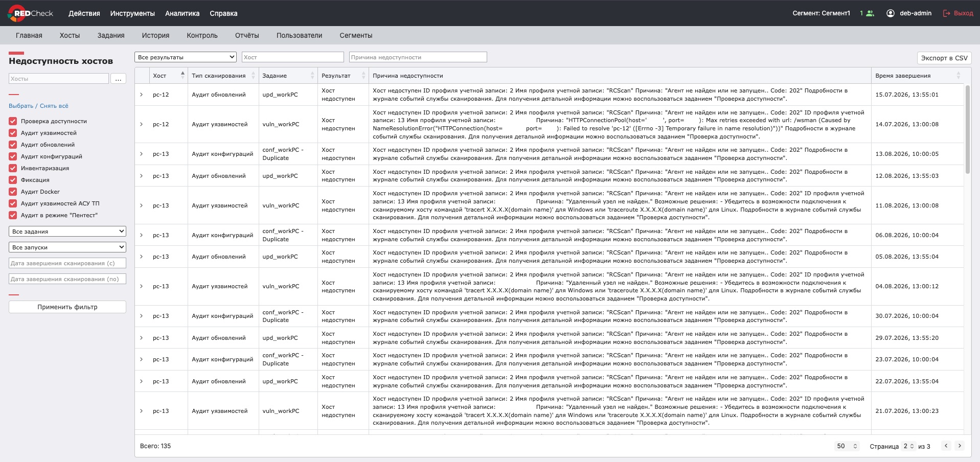Screen dimensions: 980x462
Task: Open Инструменты menu
Action: [132, 13]
